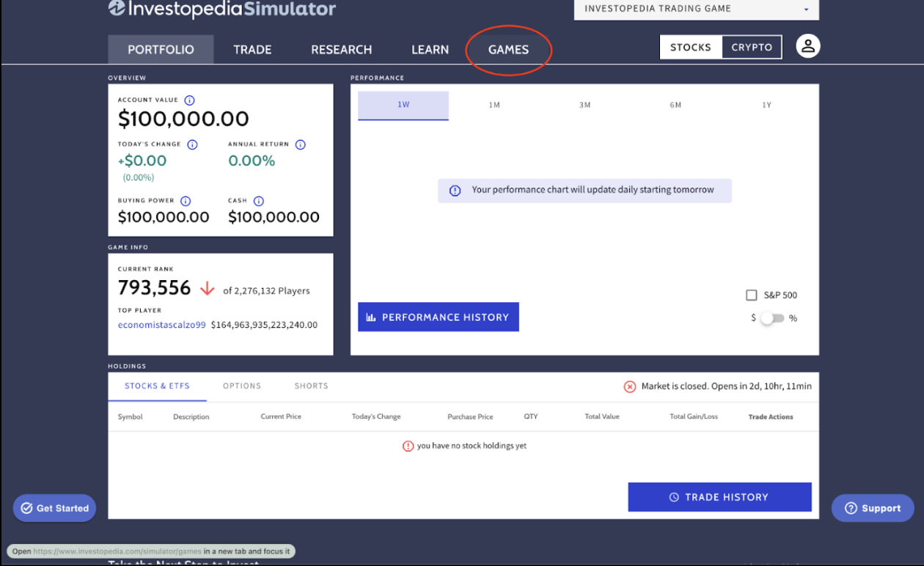Click the $100,000.00 account value
This screenshot has height=566, width=924.
pos(183,119)
